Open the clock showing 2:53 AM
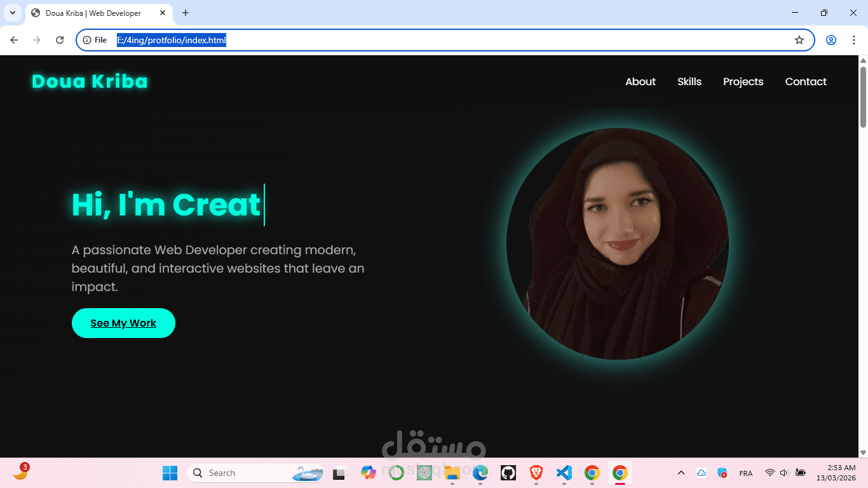 (x=836, y=473)
